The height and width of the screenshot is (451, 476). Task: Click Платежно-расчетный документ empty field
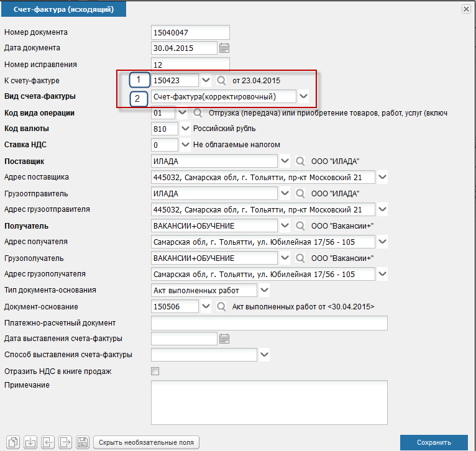269,323
